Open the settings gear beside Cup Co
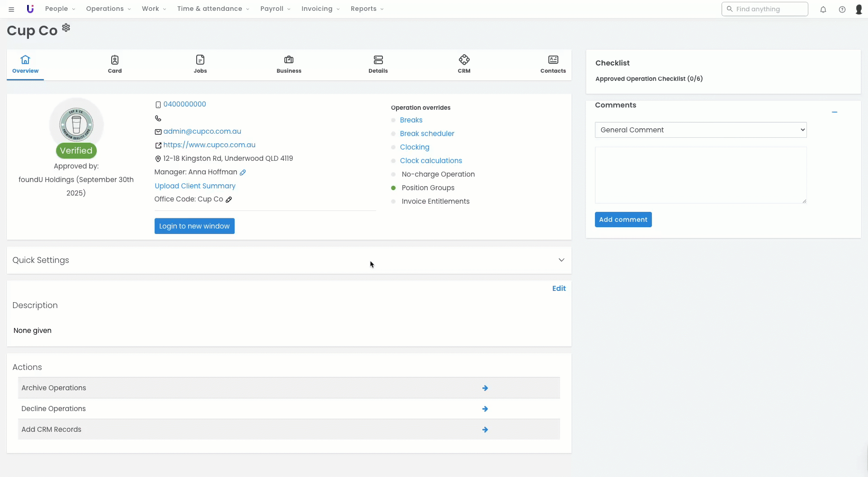 pos(66,28)
